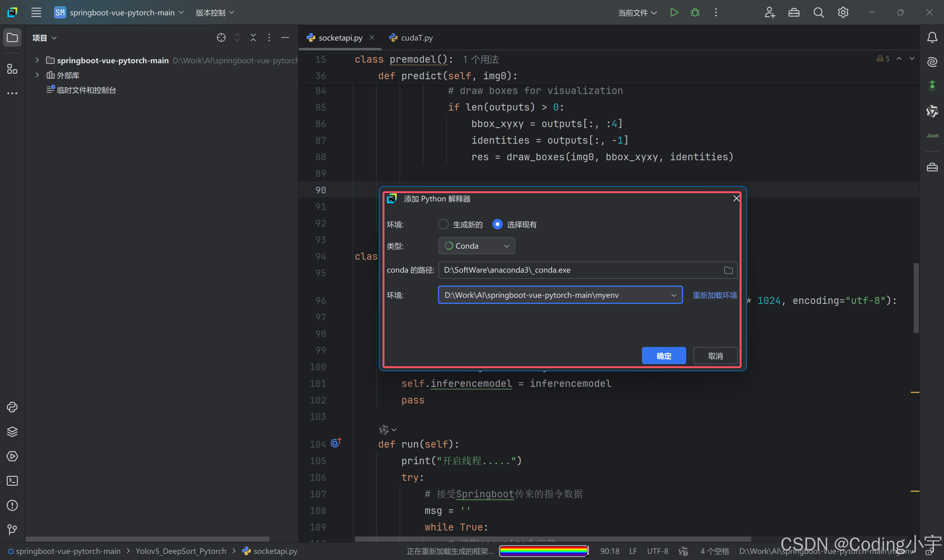This screenshot has height=560, width=944.
Task: Open the Terminal tool window
Action: click(x=13, y=480)
